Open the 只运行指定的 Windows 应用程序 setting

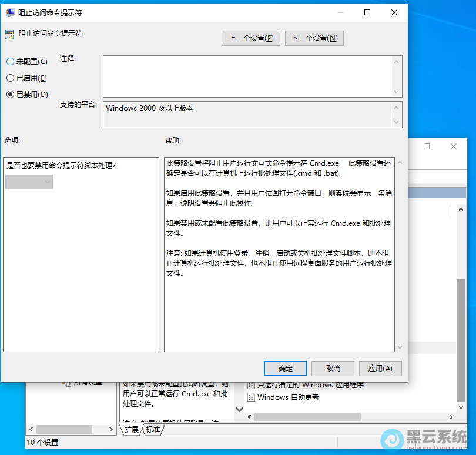(x=311, y=384)
